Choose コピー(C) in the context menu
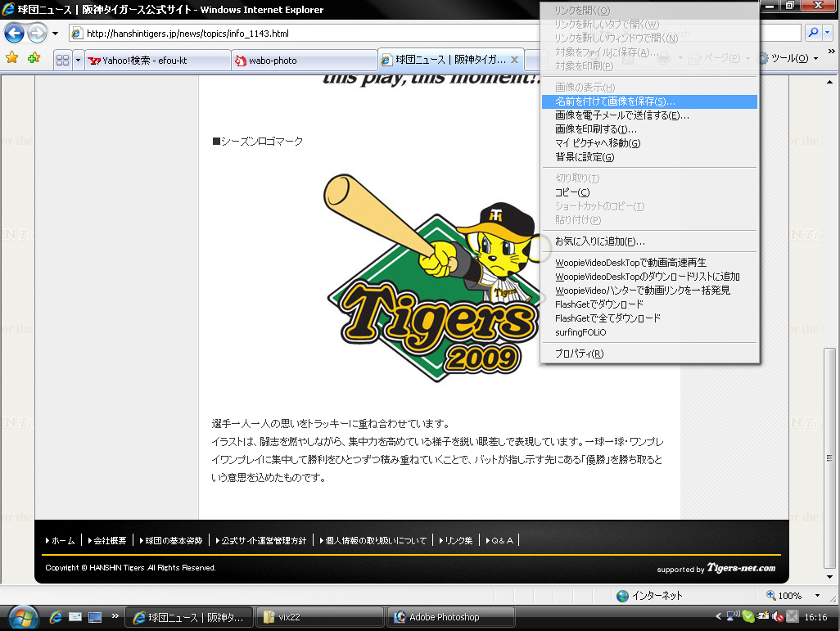The width and height of the screenshot is (840, 631). coord(649,192)
